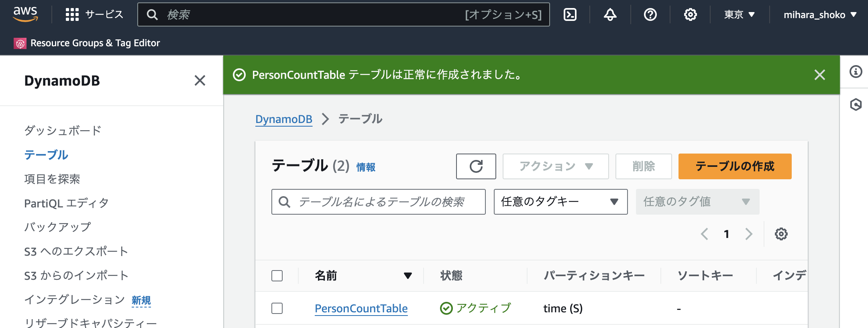Screen dimensions: 868x328
Task: Open the AWS home logo
Action: click(25, 14)
